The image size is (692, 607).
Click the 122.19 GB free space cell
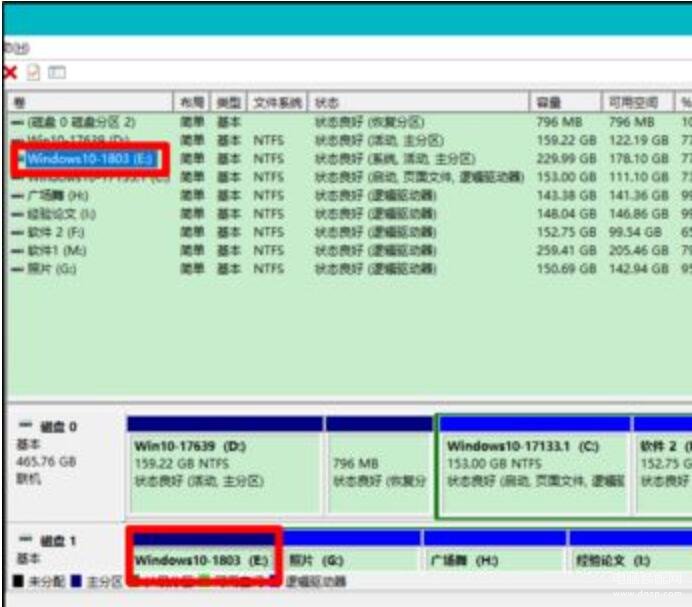tap(639, 140)
